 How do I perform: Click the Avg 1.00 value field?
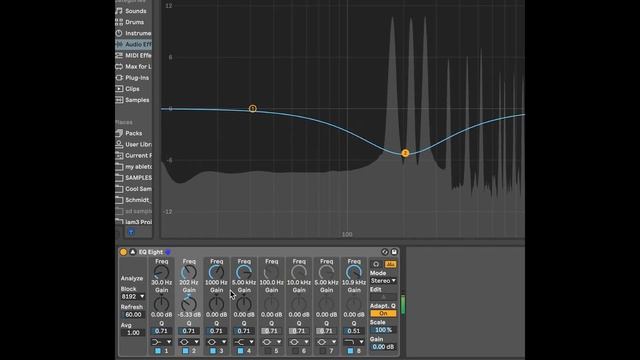point(133,333)
